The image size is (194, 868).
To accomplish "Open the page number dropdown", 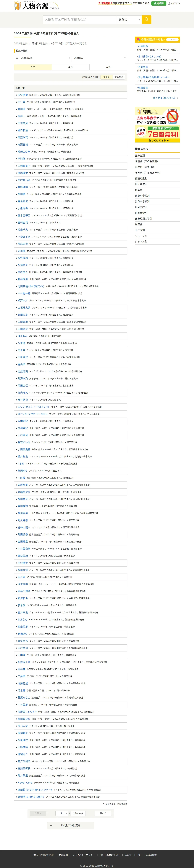I will pyautogui.click(x=62, y=813).
